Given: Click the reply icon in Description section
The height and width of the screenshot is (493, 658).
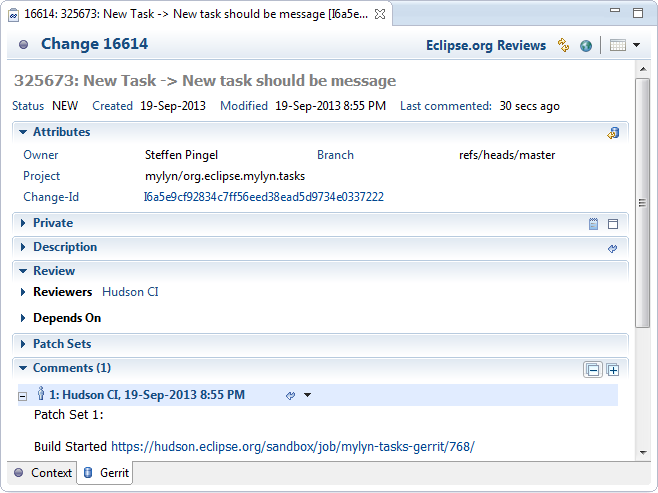Looking at the screenshot, I should pos(612,248).
